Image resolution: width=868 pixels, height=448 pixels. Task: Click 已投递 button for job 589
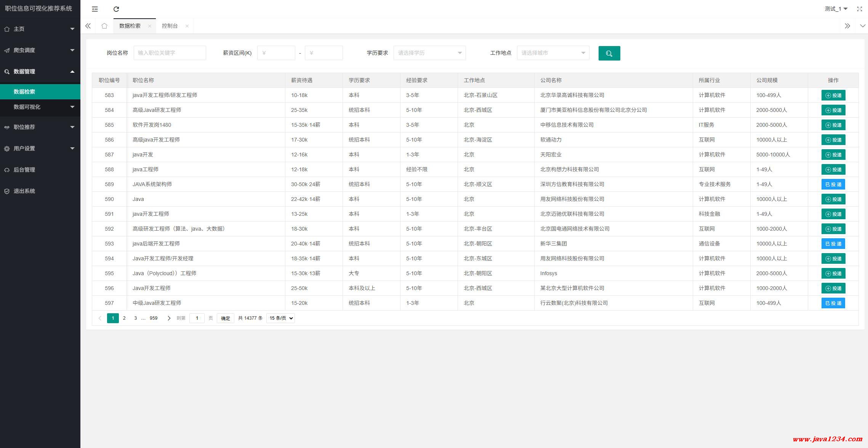coord(833,185)
